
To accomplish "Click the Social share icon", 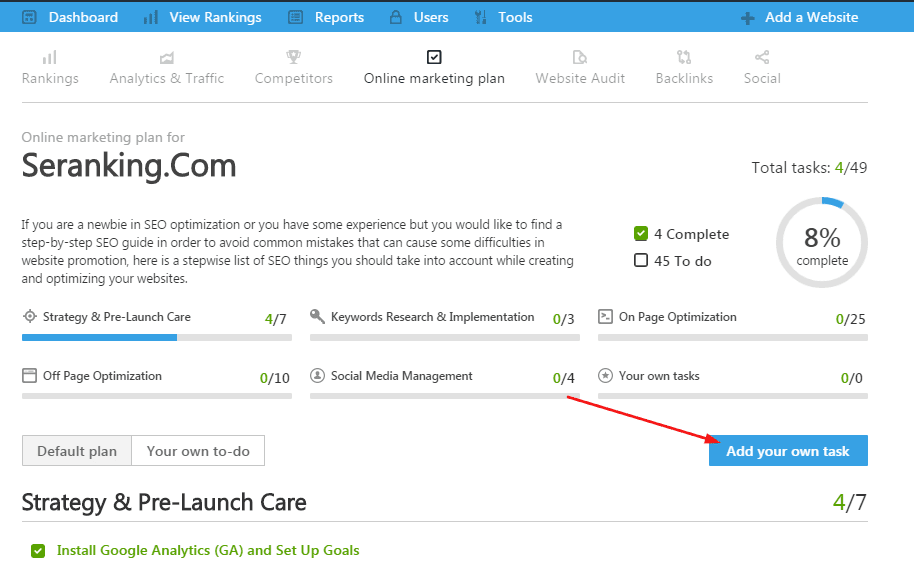I will 762,57.
